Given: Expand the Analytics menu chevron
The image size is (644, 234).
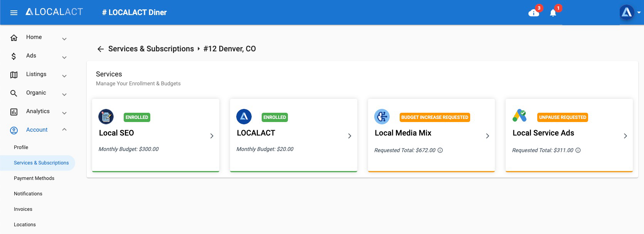Looking at the screenshot, I should [64, 113].
